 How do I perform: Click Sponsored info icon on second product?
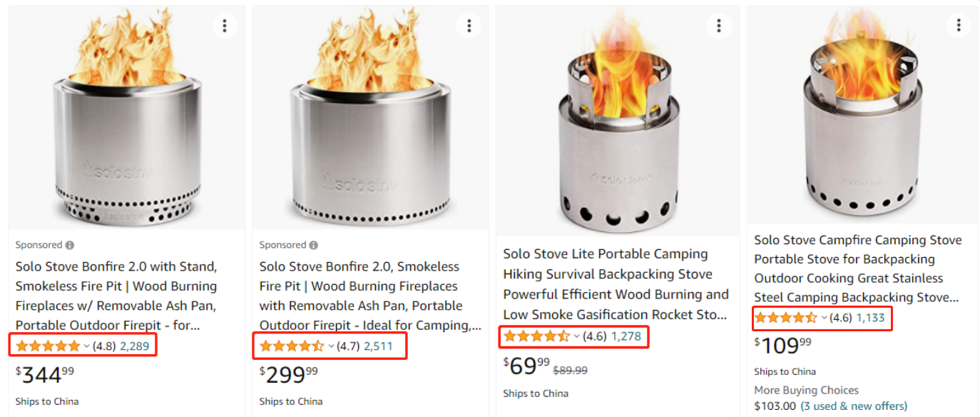coord(314,245)
